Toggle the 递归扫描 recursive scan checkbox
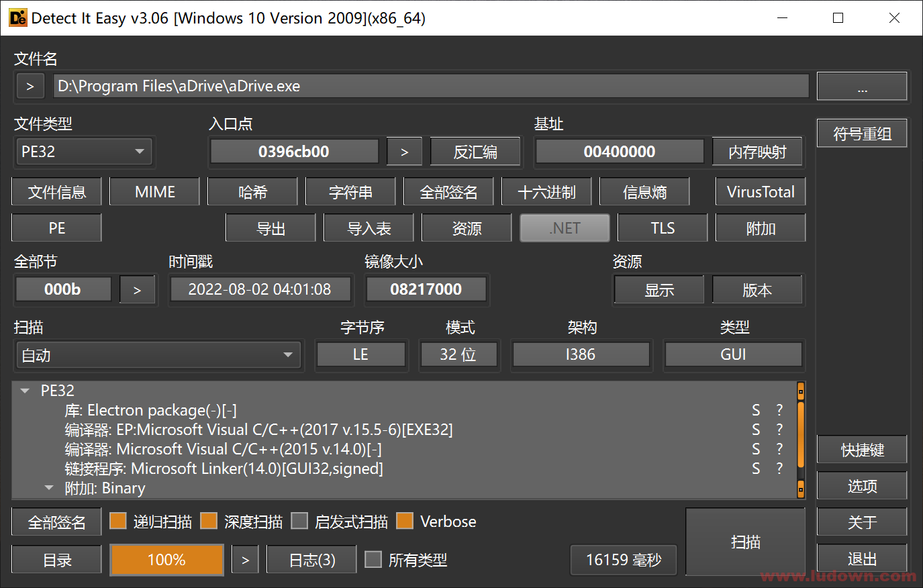The height and width of the screenshot is (588, 923). (x=118, y=521)
